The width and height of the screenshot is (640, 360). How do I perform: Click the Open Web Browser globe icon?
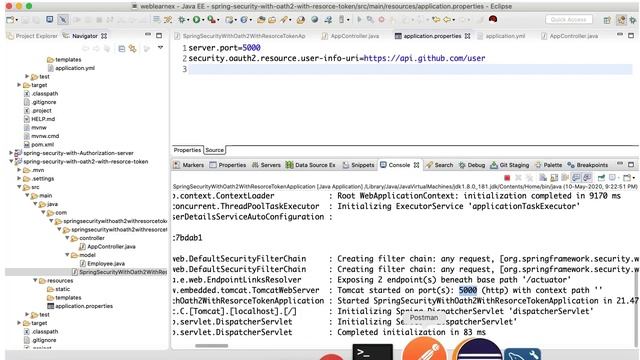tap(315, 20)
